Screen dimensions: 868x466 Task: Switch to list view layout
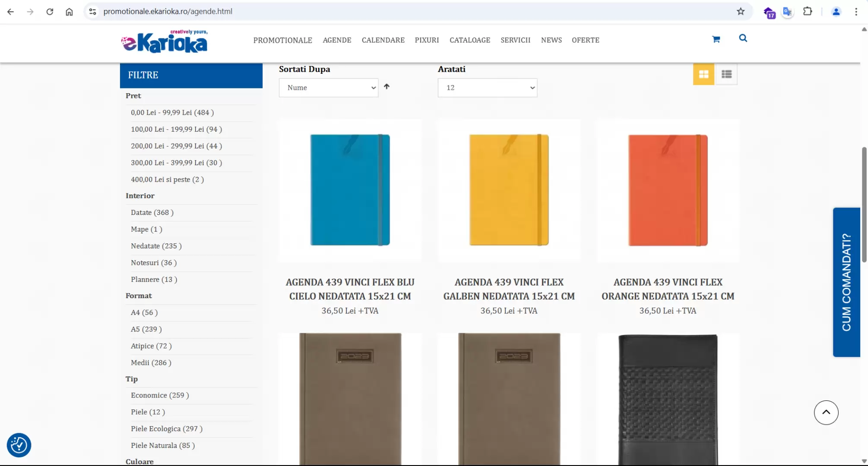coord(726,74)
